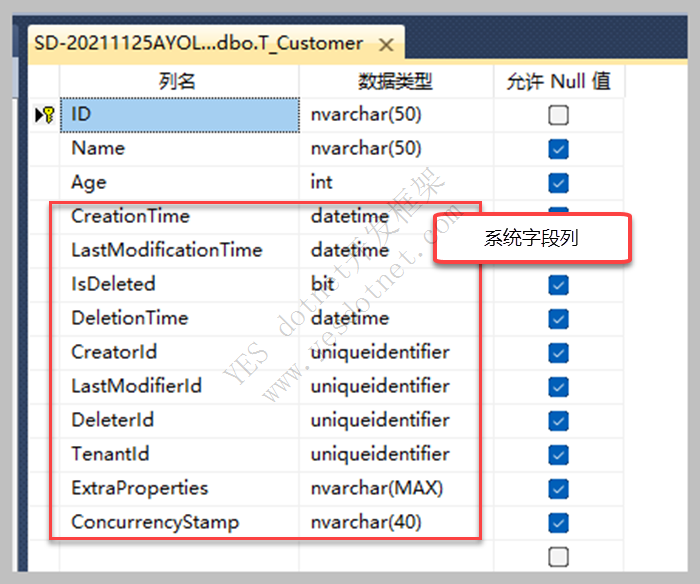Select the CreationTime column name cell
Viewport: 700px width, 584px height.
click(179, 217)
